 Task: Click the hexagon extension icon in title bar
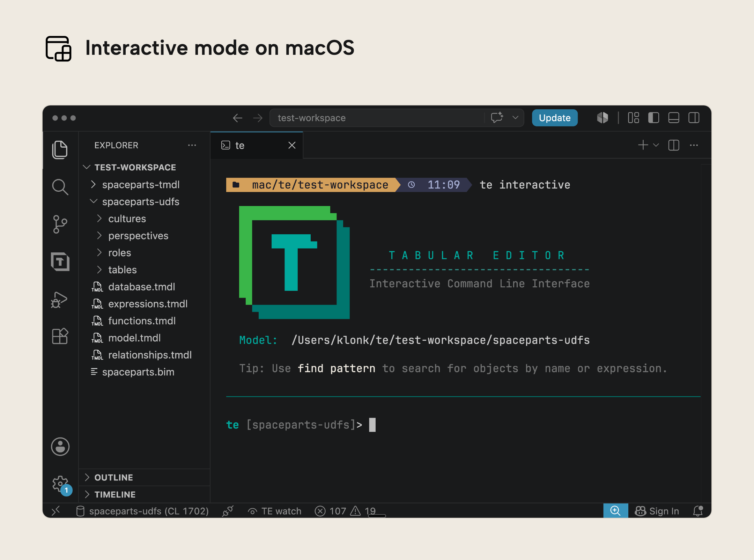pyautogui.click(x=603, y=118)
